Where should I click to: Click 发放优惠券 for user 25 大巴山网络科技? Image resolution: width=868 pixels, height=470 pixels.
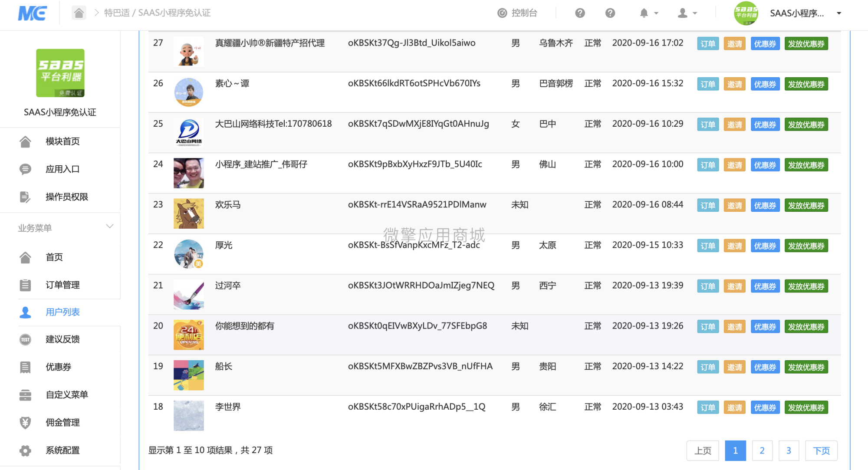[806, 125]
